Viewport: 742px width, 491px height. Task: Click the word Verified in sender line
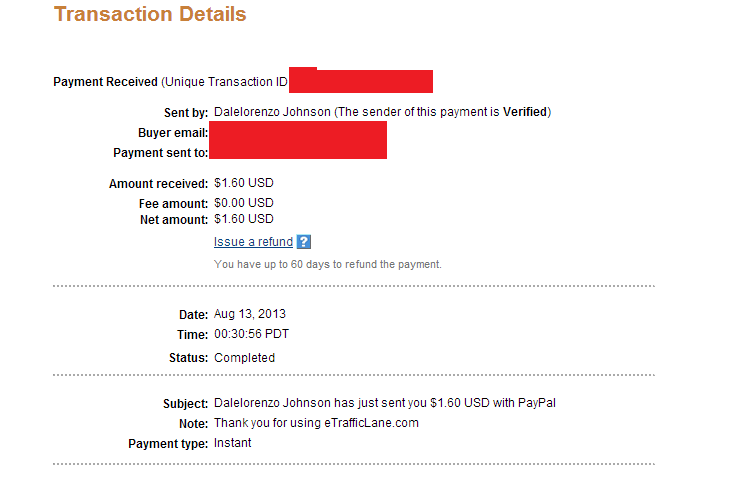[x=525, y=112]
